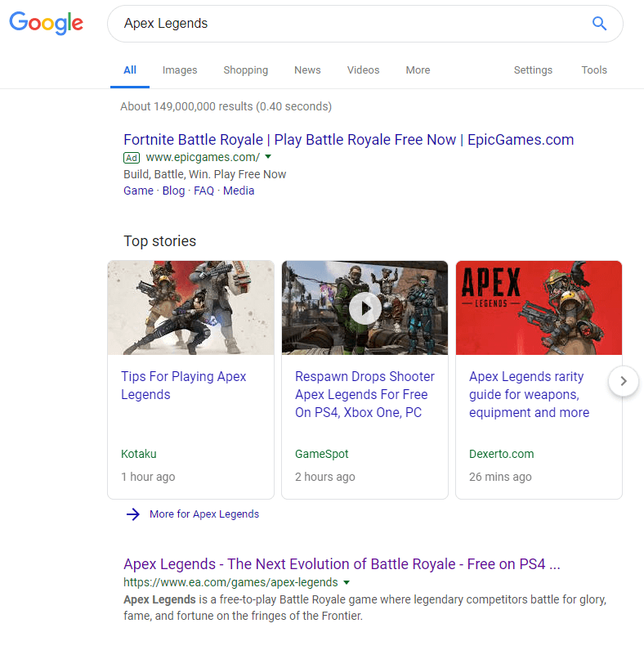
Task: Open the More search category menu
Action: (x=418, y=70)
